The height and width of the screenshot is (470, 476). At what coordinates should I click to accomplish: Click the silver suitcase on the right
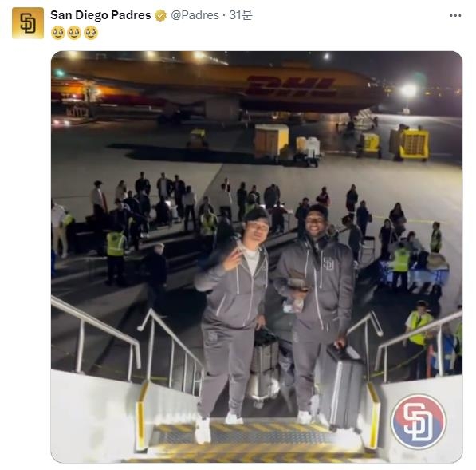[341, 386]
